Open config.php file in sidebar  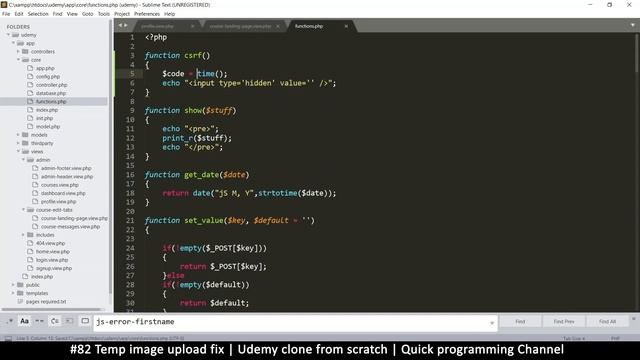[x=48, y=76]
